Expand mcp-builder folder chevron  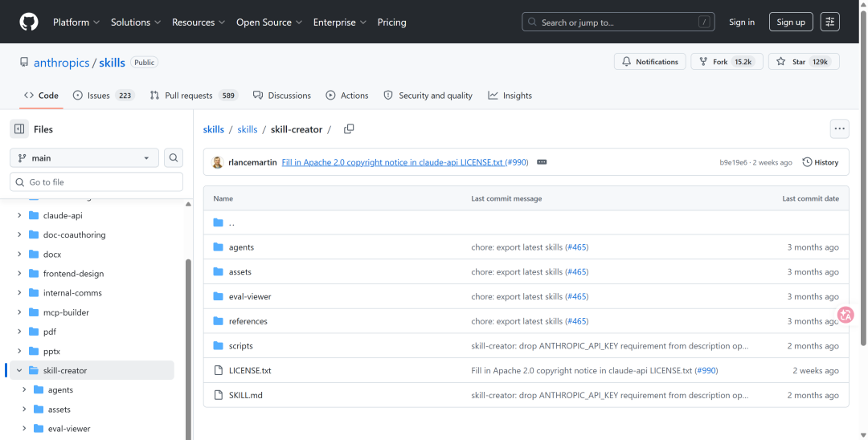[x=19, y=312]
